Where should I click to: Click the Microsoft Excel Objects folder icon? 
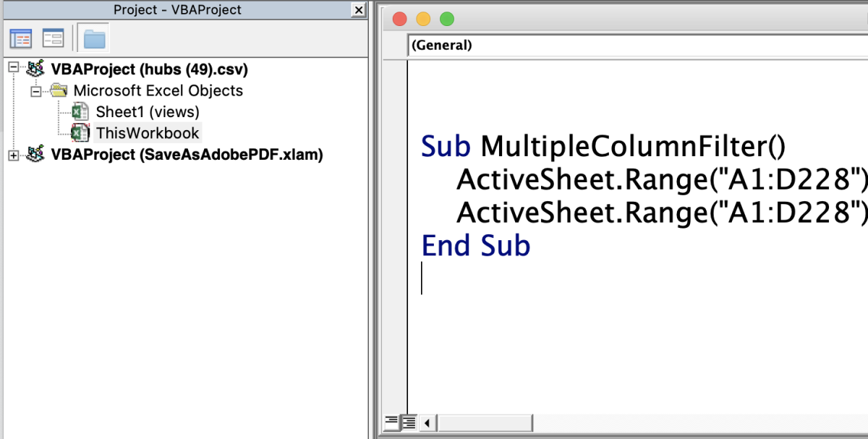point(58,91)
